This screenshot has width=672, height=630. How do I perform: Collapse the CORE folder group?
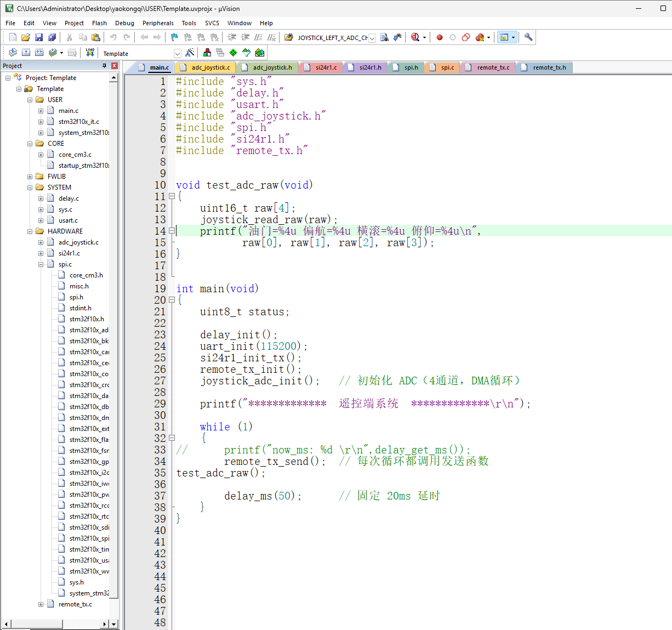click(x=30, y=144)
